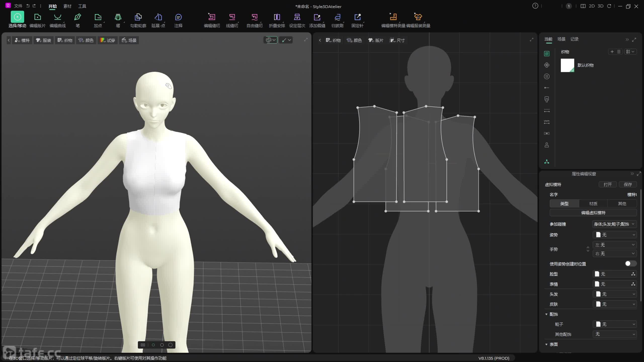Open the 素材 menu tab
644x362 pixels.
[67, 6]
